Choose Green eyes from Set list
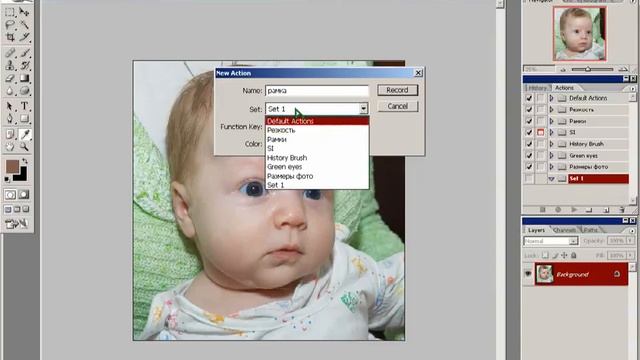The height and width of the screenshot is (360, 640). (x=317, y=167)
